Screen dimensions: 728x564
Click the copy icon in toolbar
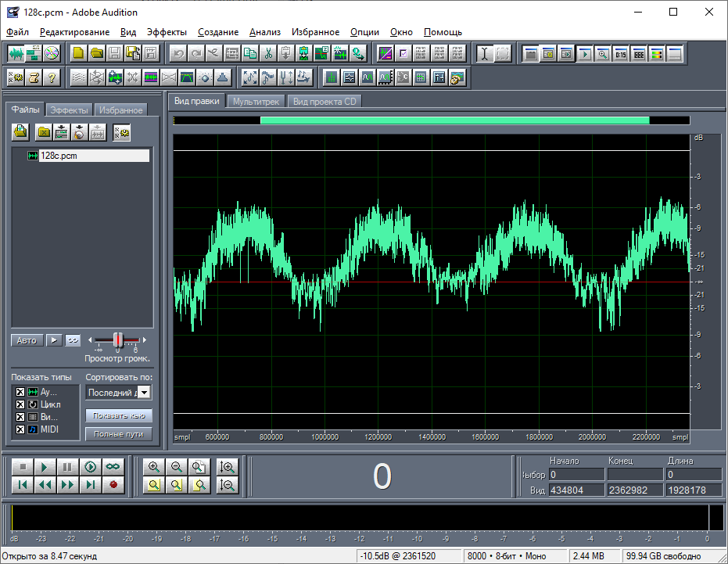[250, 53]
